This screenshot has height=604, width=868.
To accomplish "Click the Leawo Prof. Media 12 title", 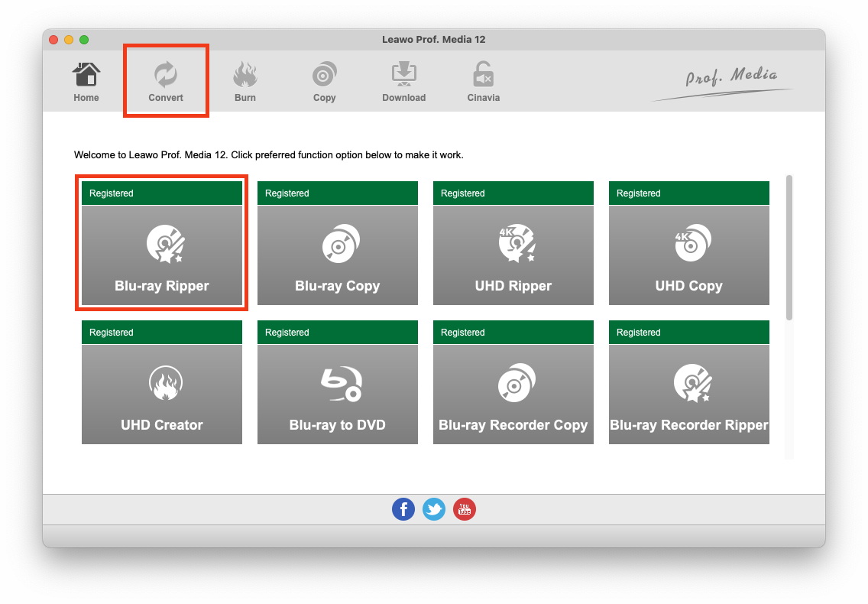I will tap(433, 39).
